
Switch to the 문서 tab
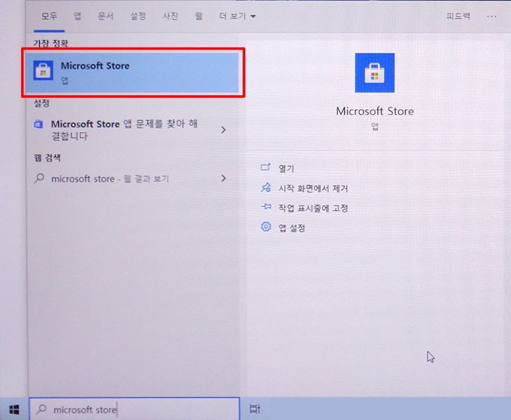(105, 16)
